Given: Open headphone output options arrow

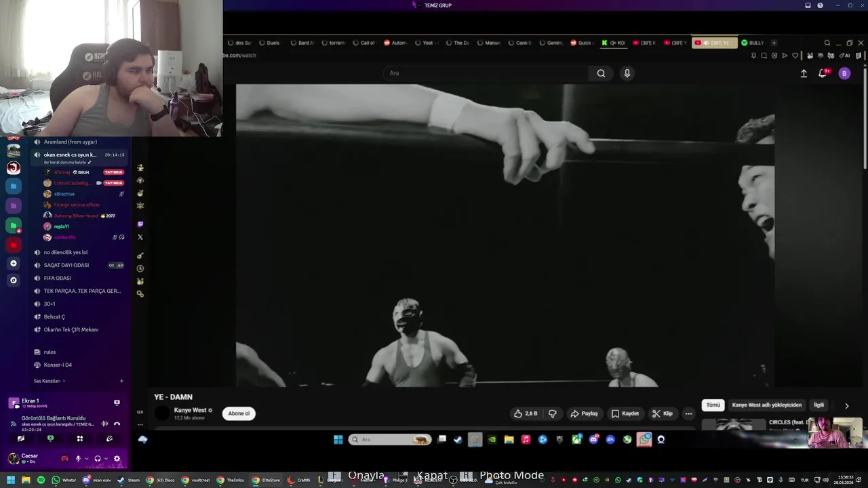Looking at the screenshot, I should click(106, 459).
